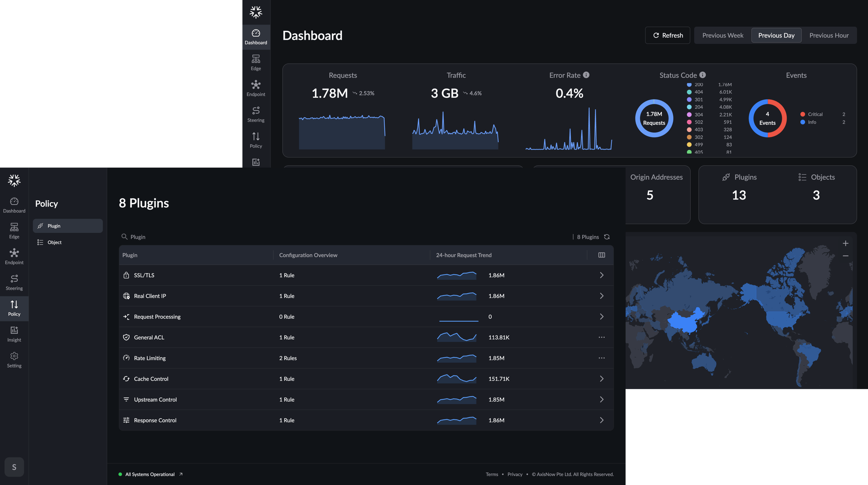Open Insight in the left sidebar

point(14,334)
